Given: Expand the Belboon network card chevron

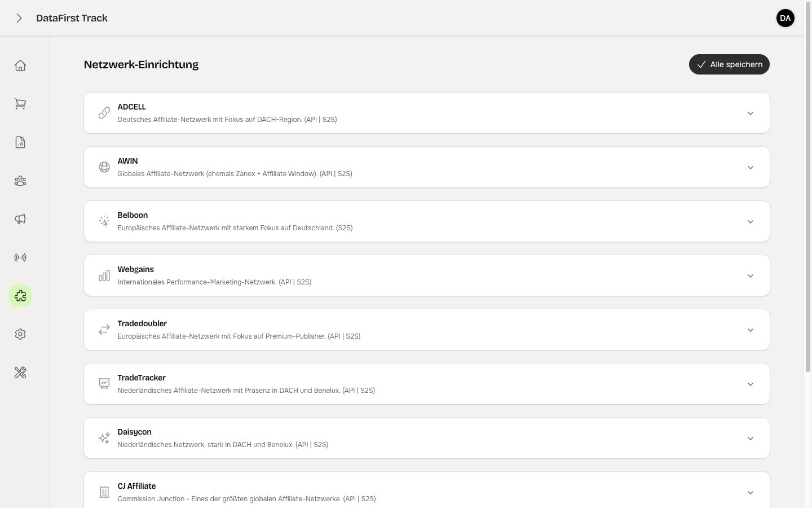Looking at the screenshot, I should point(751,222).
